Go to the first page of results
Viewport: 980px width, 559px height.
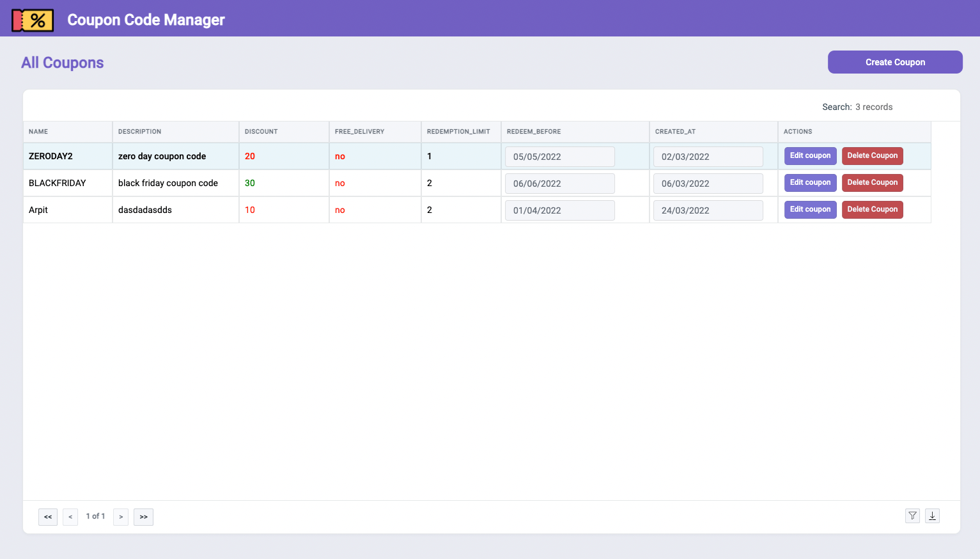click(48, 517)
